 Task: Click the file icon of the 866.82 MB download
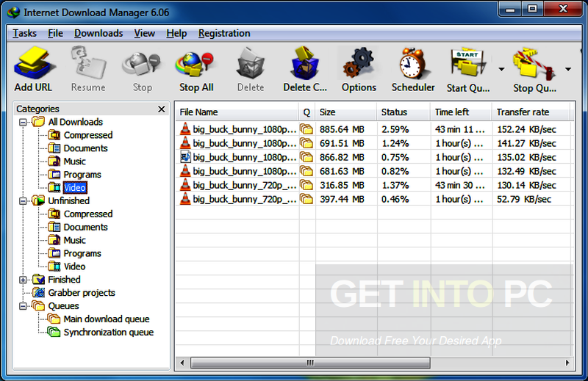tap(185, 157)
